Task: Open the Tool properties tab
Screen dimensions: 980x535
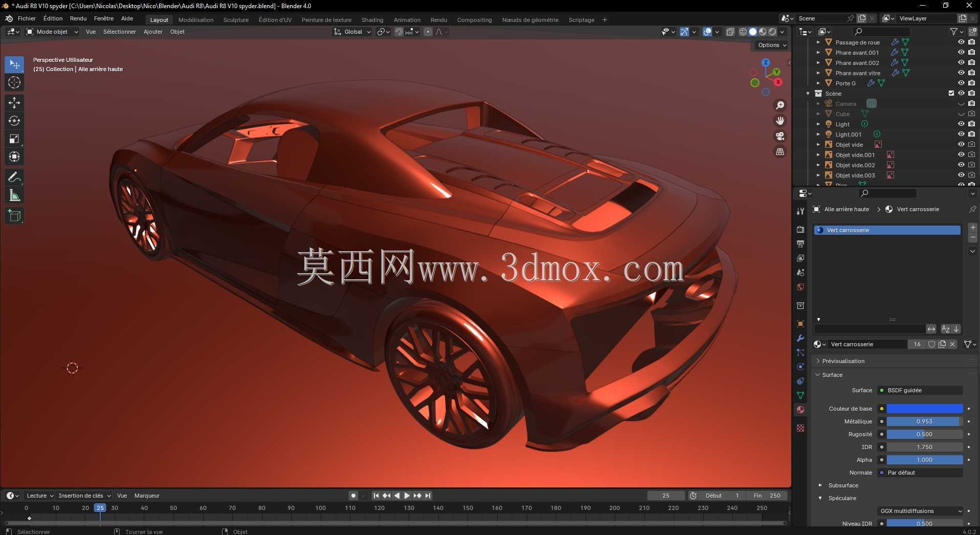Action: (800, 211)
